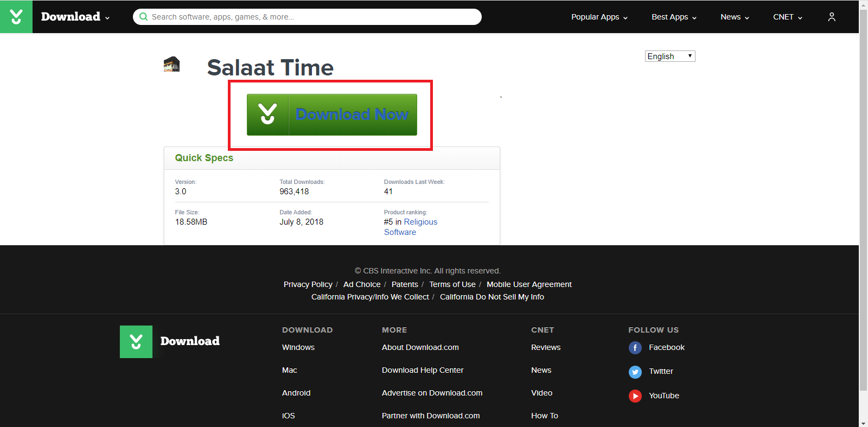Viewport: 868px width, 427px height.
Task: Go to Android downloads in footer
Action: pos(296,393)
